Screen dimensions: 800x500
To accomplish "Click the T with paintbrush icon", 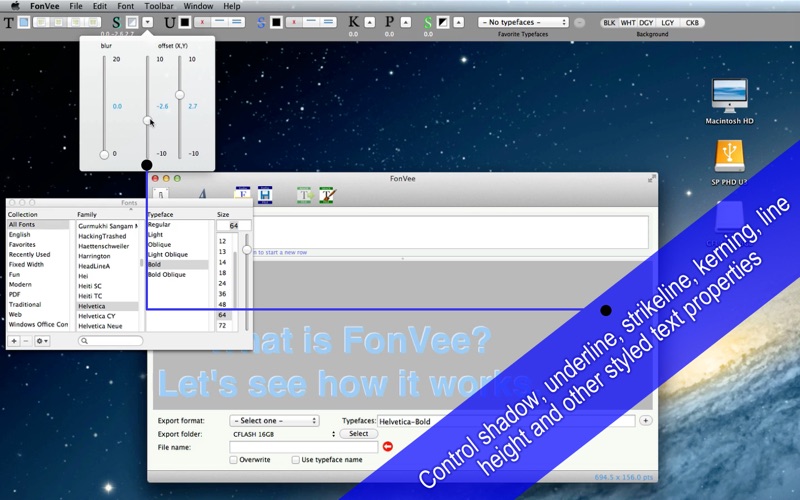I will (x=327, y=195).
